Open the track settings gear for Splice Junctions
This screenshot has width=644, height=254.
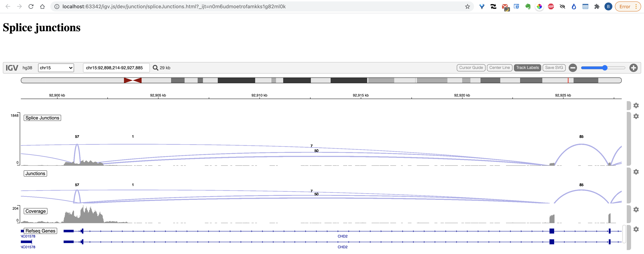tap(636, 116)
